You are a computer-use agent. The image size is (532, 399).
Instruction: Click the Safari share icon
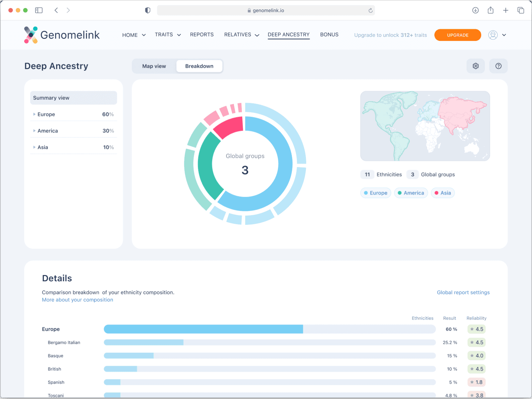pyautogui.click(x=490, y=10)
